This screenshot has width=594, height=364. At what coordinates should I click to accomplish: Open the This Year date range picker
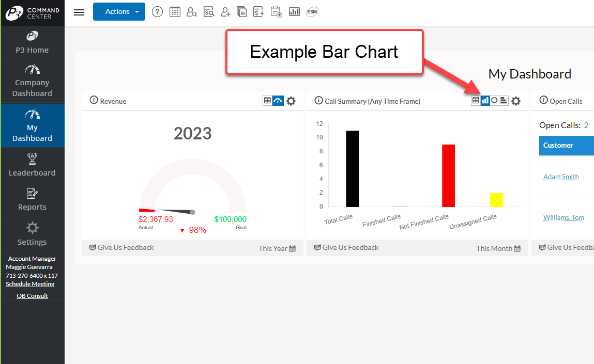[x=277, y=248]
